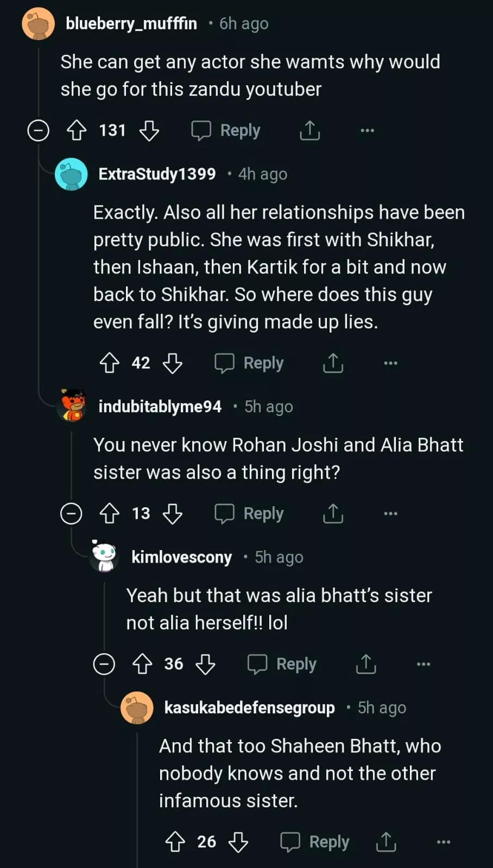
Task: Collapse indubitablyme94's comment thread
Action: (71, 513)
